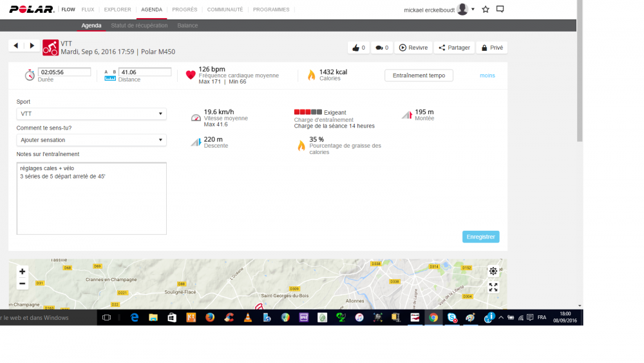
Task: Expand the 'Ajouter sensation' dropdown
Action: [x=91, y=140]
